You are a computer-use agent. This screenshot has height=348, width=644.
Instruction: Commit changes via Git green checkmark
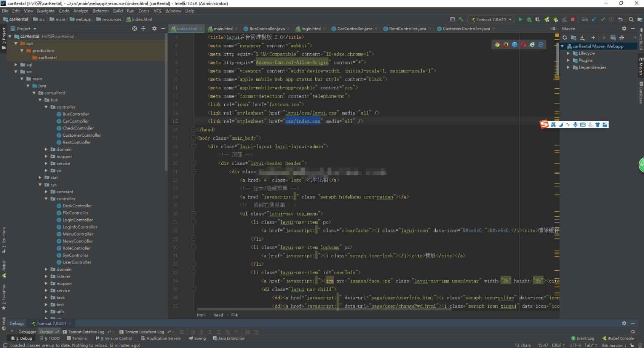(602, 19)
